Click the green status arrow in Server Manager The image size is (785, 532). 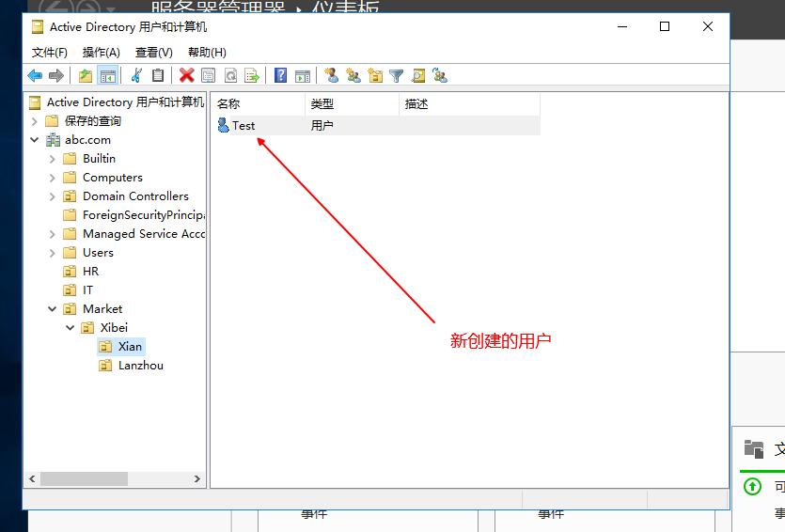pos(752,486)
